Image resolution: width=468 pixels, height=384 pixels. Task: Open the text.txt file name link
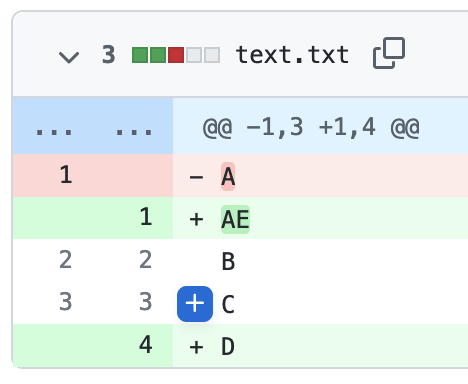pos(292,55)
